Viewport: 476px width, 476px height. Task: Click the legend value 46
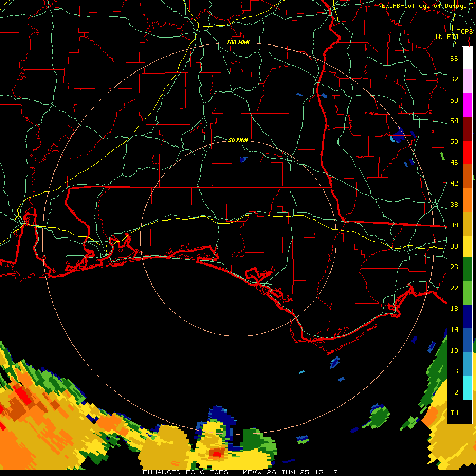[454, 163]
